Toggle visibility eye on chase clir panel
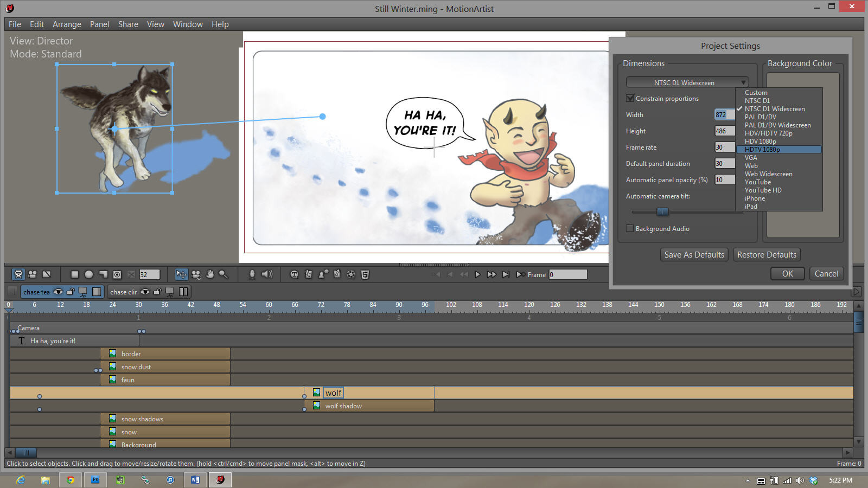 145,292
